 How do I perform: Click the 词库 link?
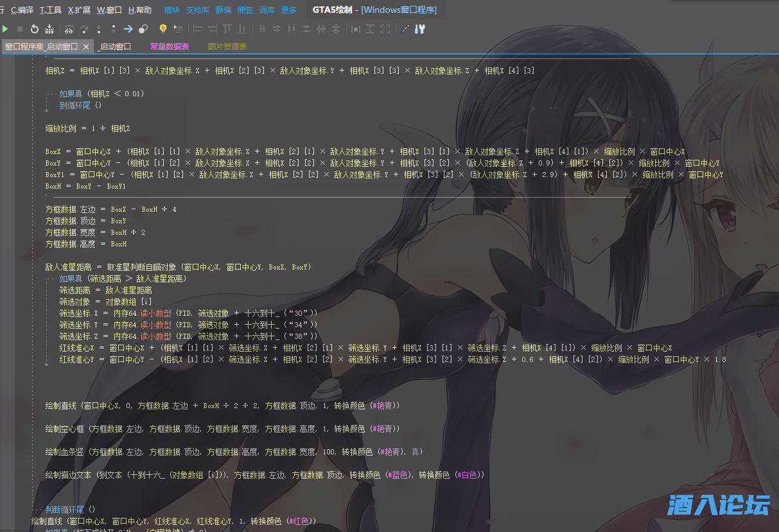point(267,10)
